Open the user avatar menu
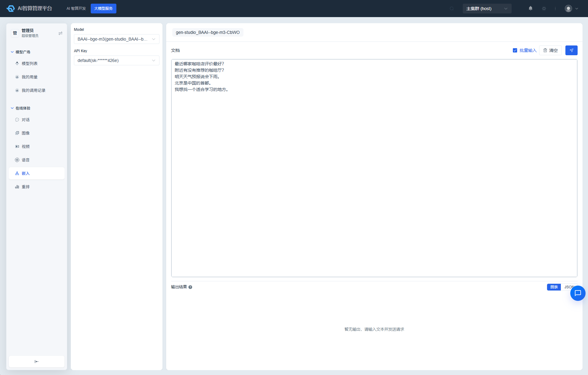The height and width of the screenshot is (375, 588). [x=568, y=9]
